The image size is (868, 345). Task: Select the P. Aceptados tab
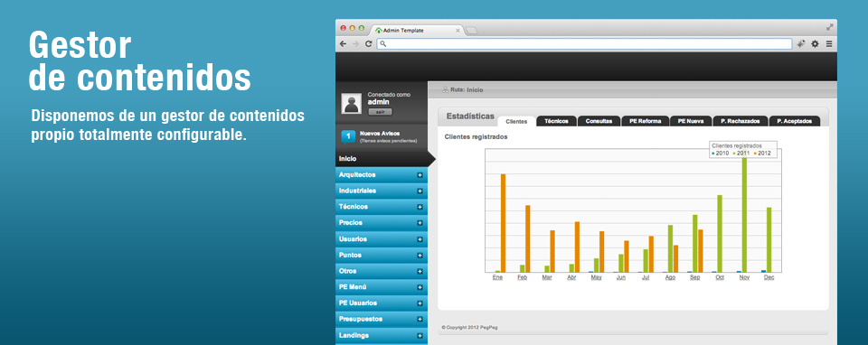[x=795, y=121]
